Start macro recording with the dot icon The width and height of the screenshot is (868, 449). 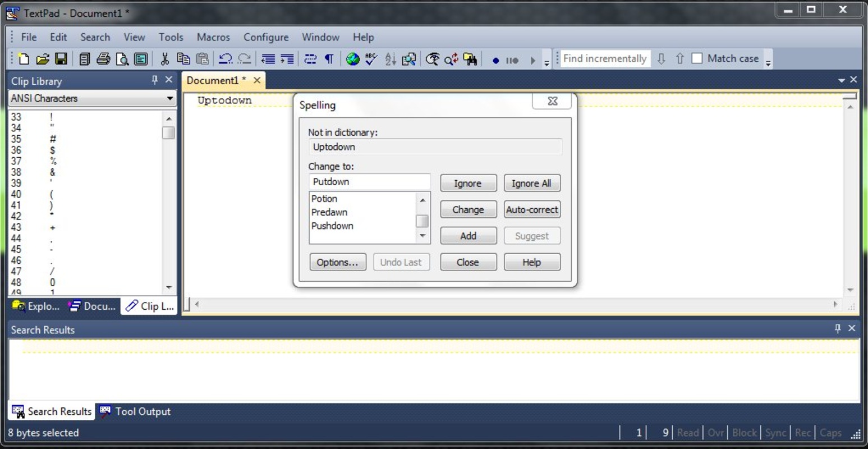tap(495, 60)
